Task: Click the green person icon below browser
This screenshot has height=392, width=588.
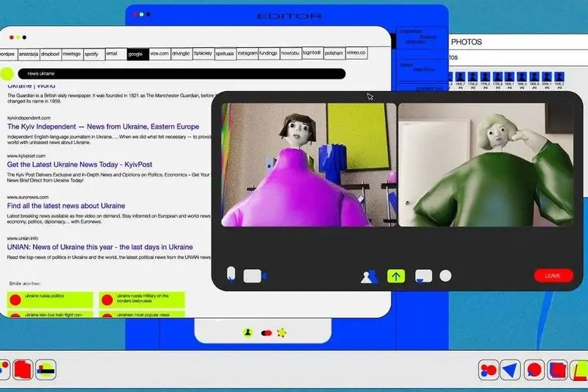Action: point(248,332)
